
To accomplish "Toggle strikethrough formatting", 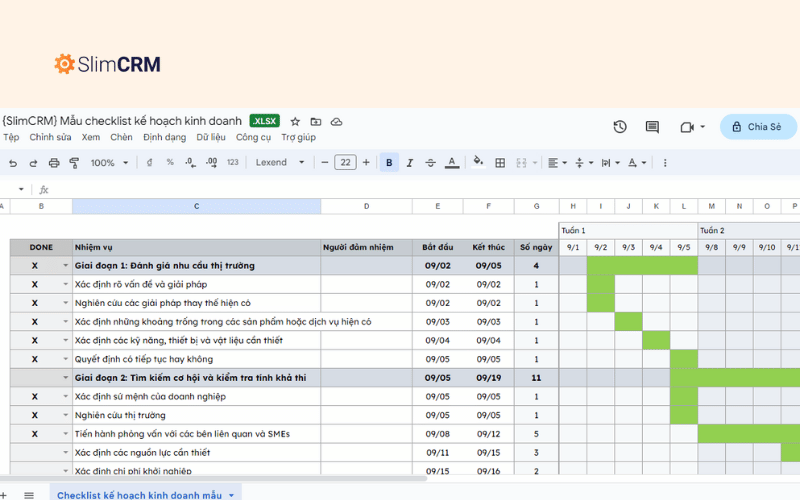I will pyautogui.click(x=430, y=163).
